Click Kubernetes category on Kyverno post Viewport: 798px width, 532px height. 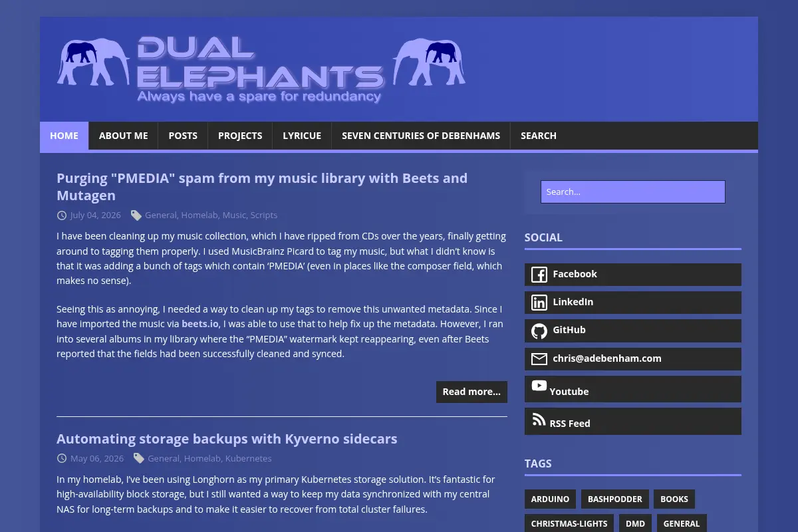[249, 459]
